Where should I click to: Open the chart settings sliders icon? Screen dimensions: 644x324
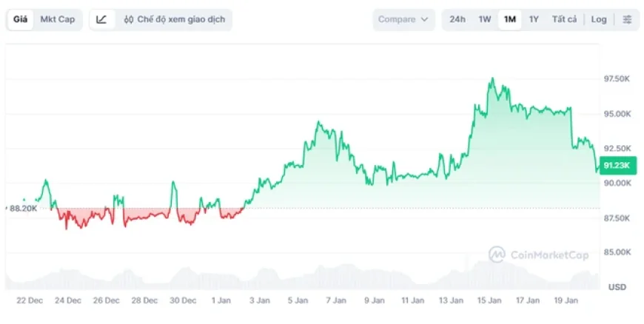627,19
